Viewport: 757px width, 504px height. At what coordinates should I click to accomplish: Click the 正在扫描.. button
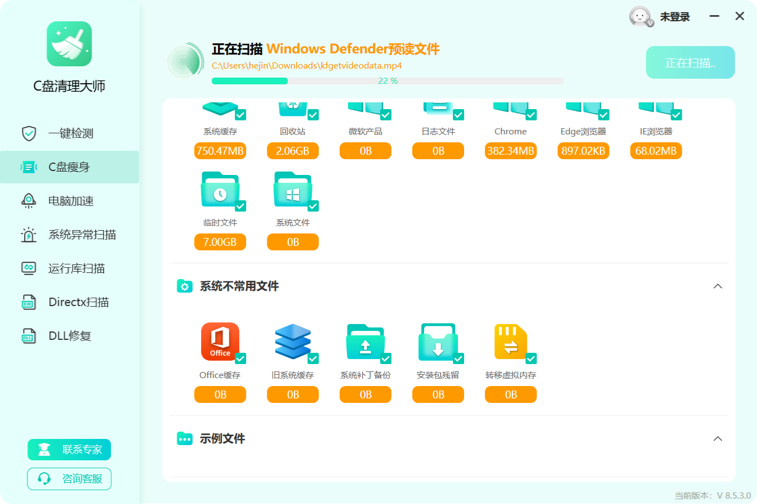(x=690, y=63)
